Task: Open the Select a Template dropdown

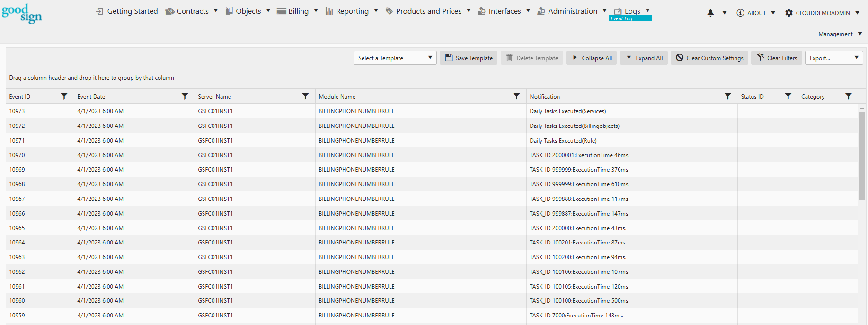Action: [395, 58]
